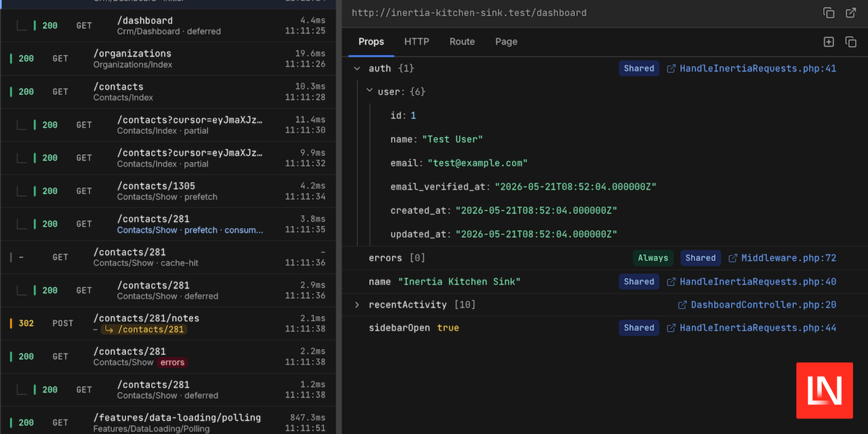Open HandleInertiaRequests.php:44 link for sidebarOpen
Screen dimensions: 868x434
click(758, 328)
